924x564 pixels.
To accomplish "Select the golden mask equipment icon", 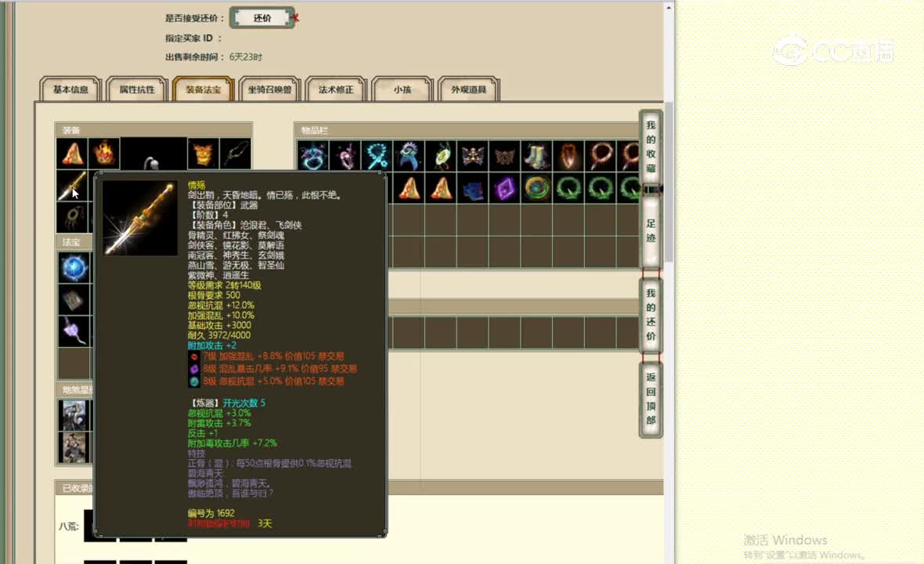I will (x=204, y=154).
